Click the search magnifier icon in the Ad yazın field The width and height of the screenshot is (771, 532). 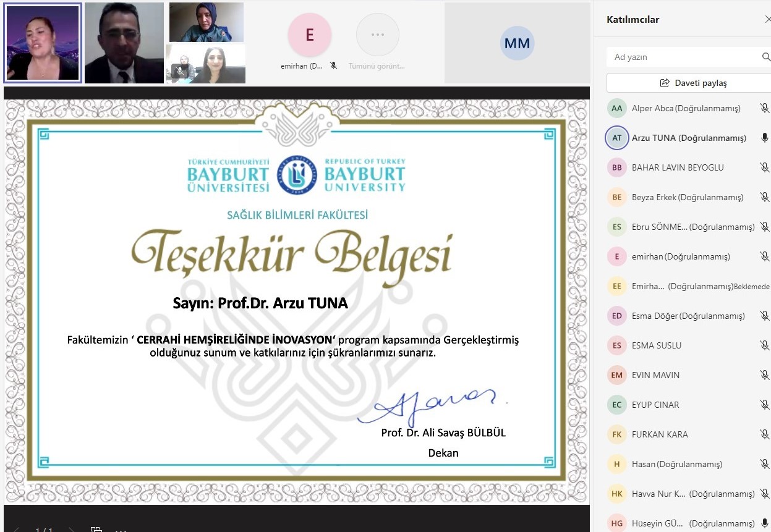[x=766, y=57]
